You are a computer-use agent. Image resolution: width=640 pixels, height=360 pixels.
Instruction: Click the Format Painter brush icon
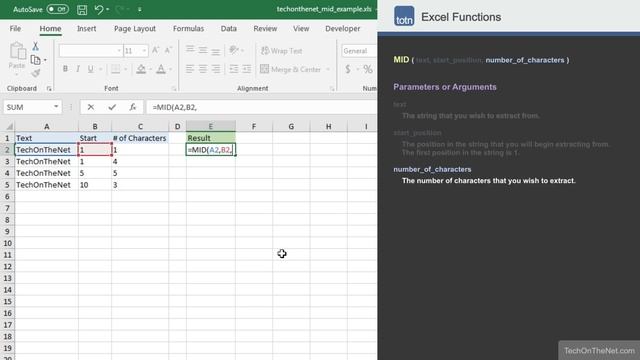[x=36, y=73]
